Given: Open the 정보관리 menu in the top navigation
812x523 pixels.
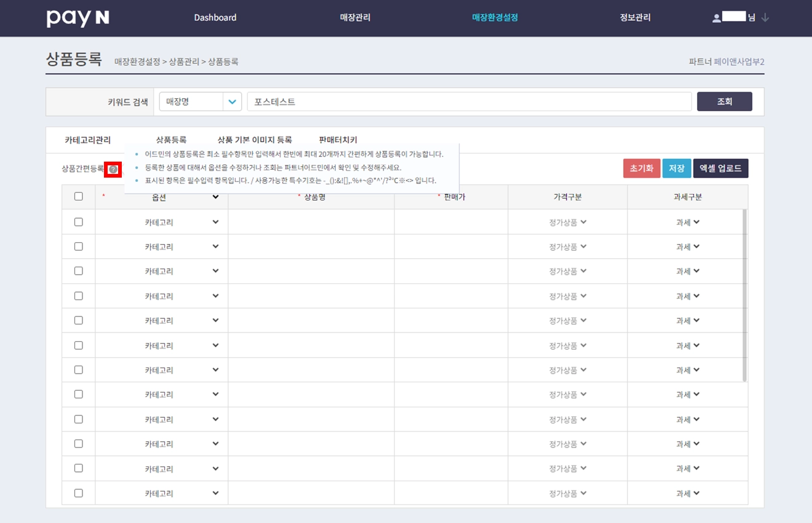Looking at the screenshot, I should [x=635, y=18].
